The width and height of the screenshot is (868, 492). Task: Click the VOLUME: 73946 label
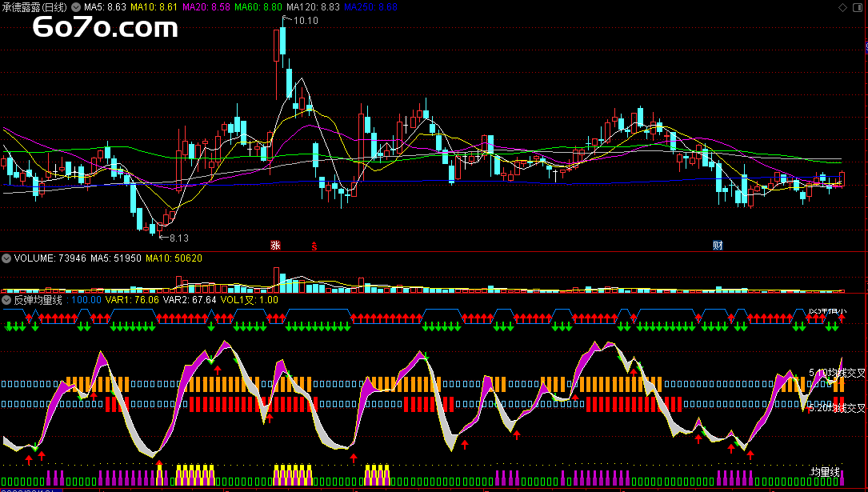pyautogui.click(x=50, y=258)
